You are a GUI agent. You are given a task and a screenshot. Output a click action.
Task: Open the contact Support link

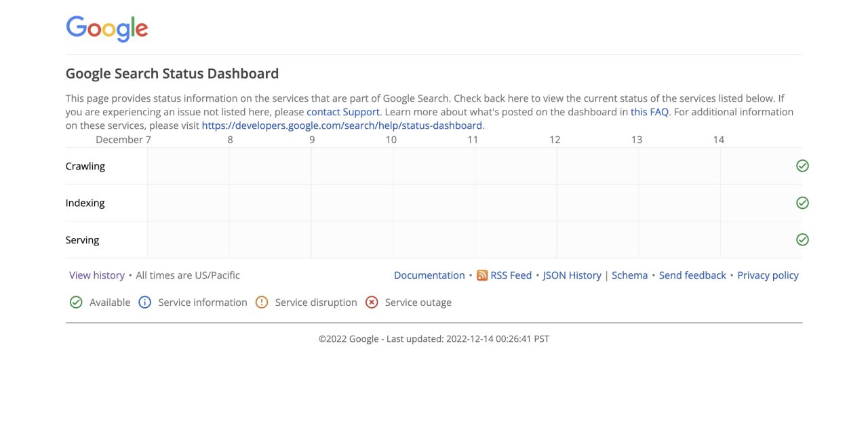coord(343,111)
